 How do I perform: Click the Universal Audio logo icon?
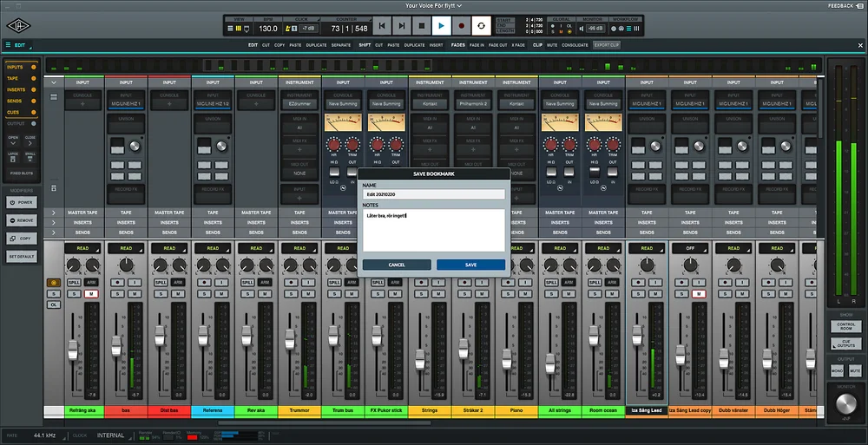click(x=18, y=26)
